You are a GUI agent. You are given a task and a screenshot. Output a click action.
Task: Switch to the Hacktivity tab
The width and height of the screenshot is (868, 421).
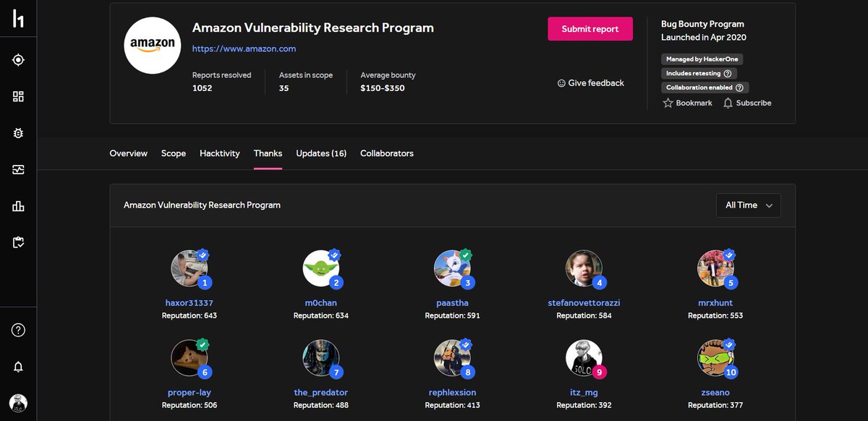[x=220, y=153]
